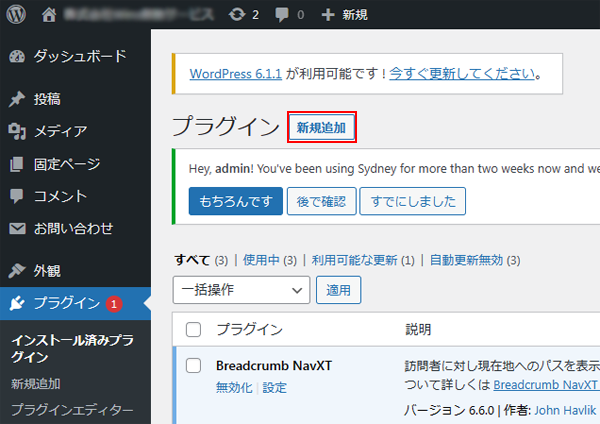
Task: Filter by 利用可能な更新 (1)
Action: (363, 260)
